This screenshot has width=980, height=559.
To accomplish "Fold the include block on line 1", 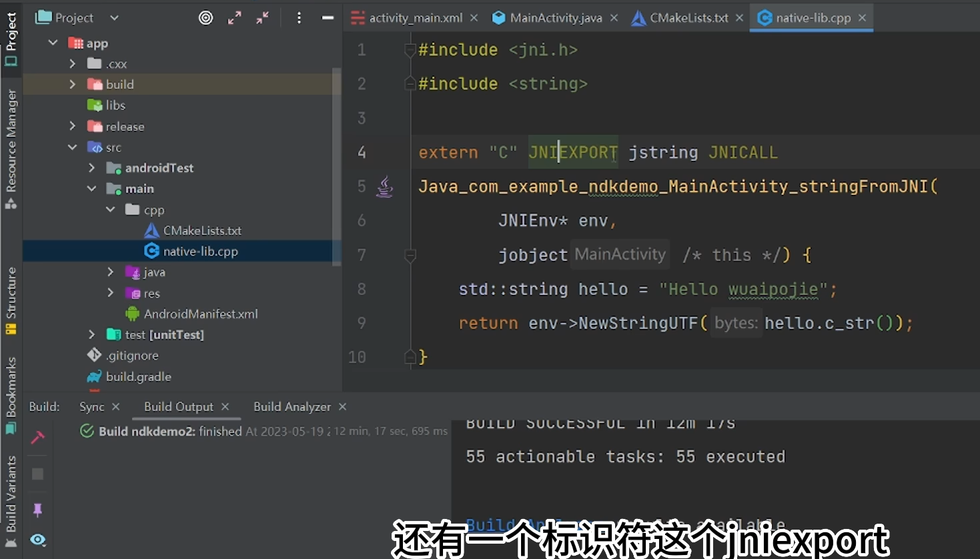I will (x=410, y=49).
